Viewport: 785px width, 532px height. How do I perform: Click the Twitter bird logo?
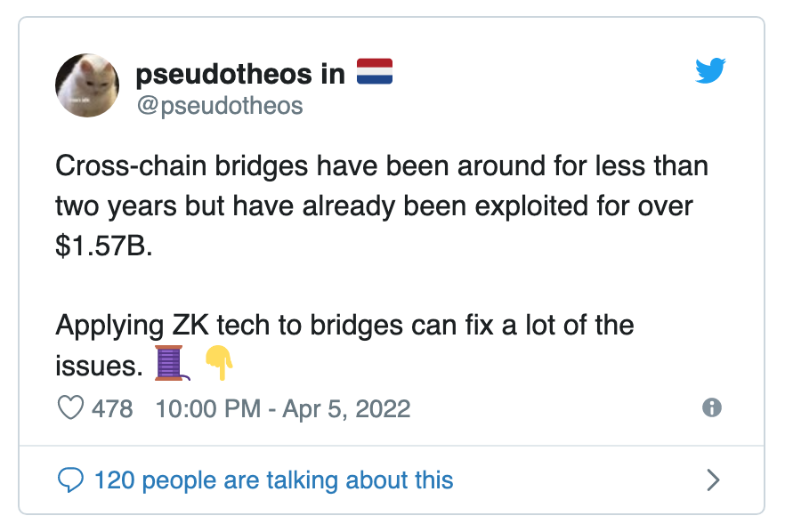[x=710, y=70]
